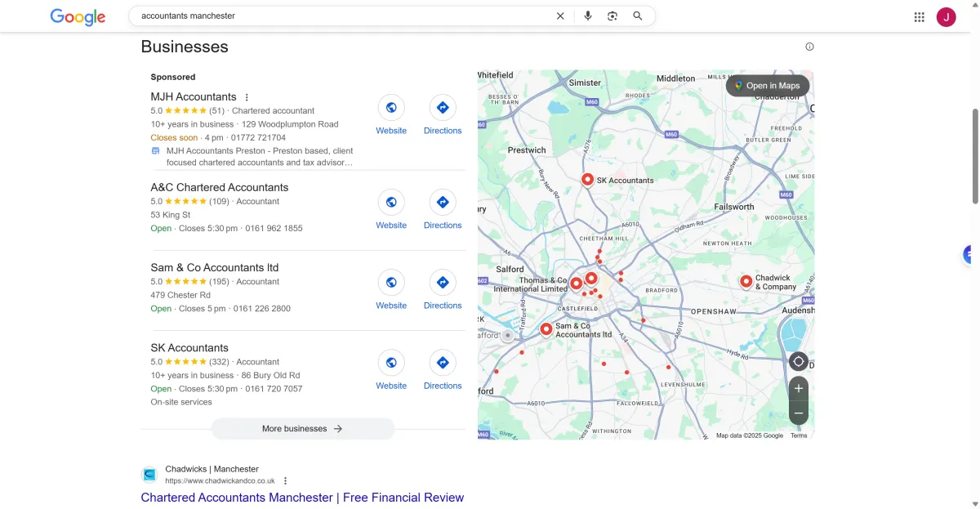The image size is (980, 509).
Task: Click the map Terms link
Action: click(799, 435)
